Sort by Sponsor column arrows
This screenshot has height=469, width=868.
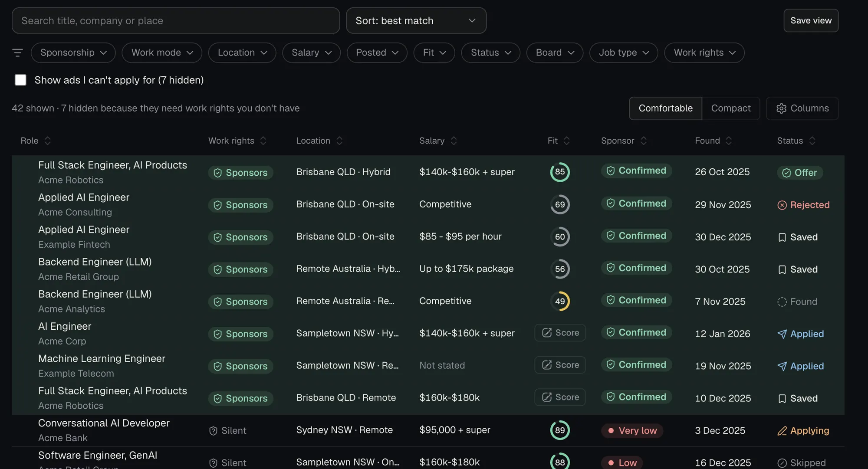tap(644, 141)
